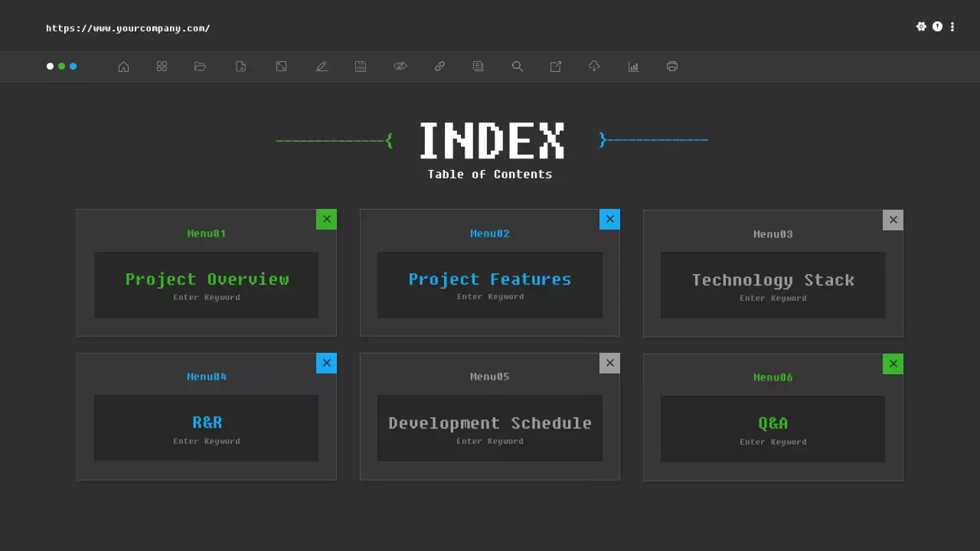
Task: Open the cloud upload icon
Action: pyautogui.click(x=594, y=67)
